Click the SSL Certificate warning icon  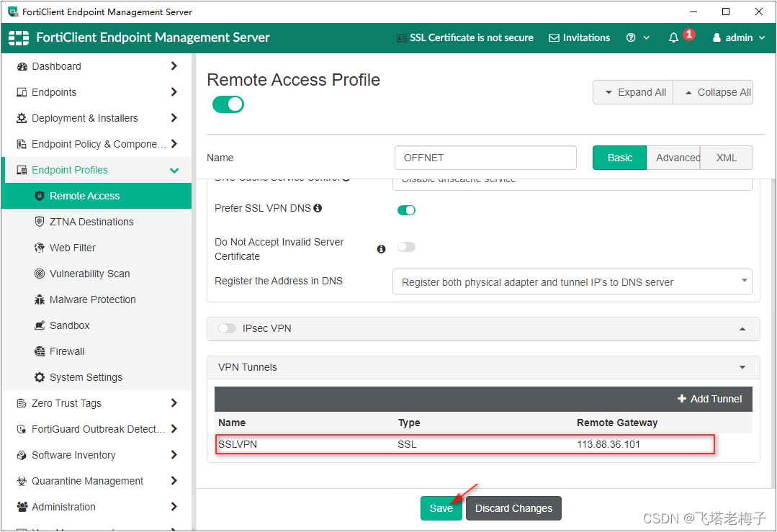tap(402, 38)
